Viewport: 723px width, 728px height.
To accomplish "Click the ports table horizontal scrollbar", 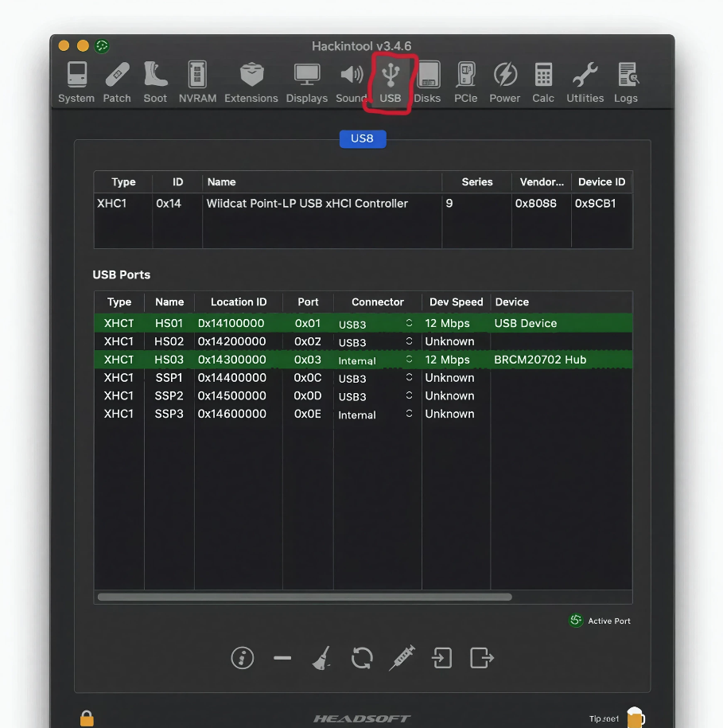I will 305,597.
